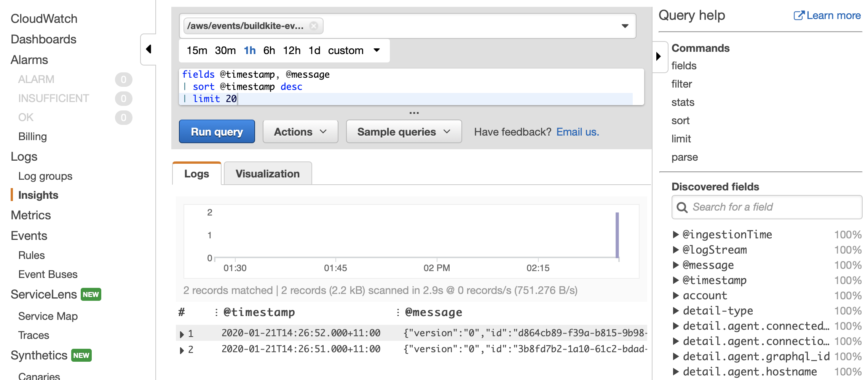Collapse the left navigation panel
The width and height of the screenshot is (868, 380).
148,49
